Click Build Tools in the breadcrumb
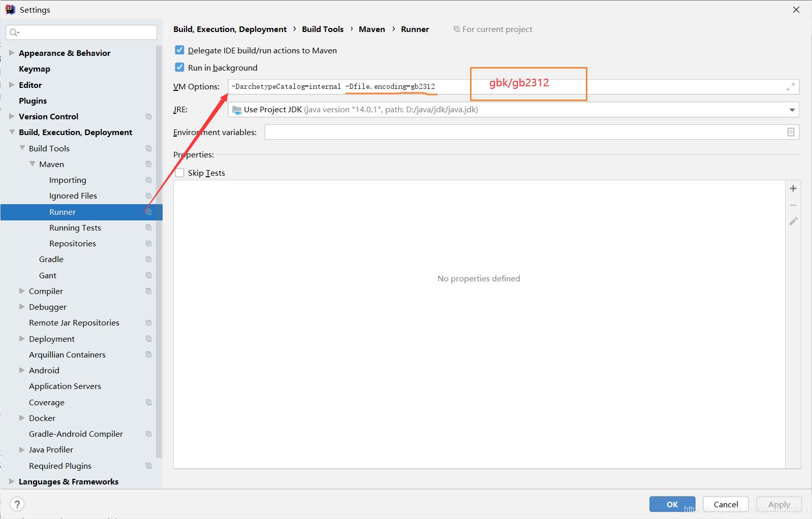The height and width of the screenshot is (519, 812). coord(323,29)
